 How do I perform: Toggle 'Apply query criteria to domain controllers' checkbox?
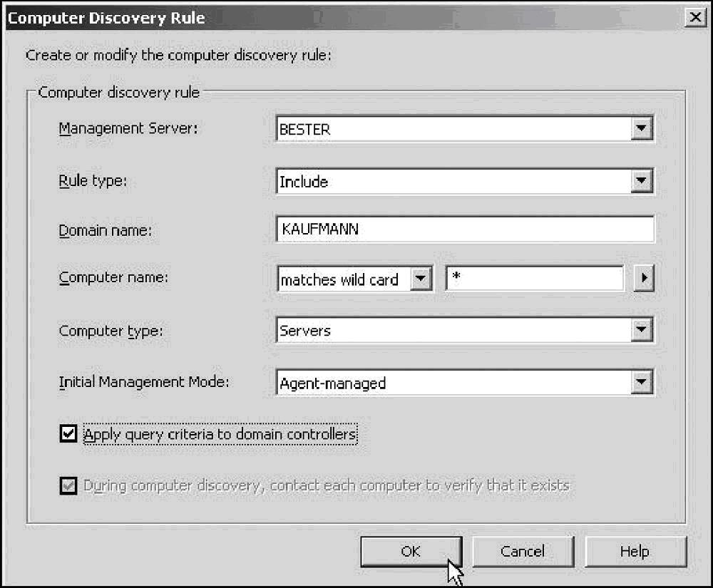click(68, 434)
